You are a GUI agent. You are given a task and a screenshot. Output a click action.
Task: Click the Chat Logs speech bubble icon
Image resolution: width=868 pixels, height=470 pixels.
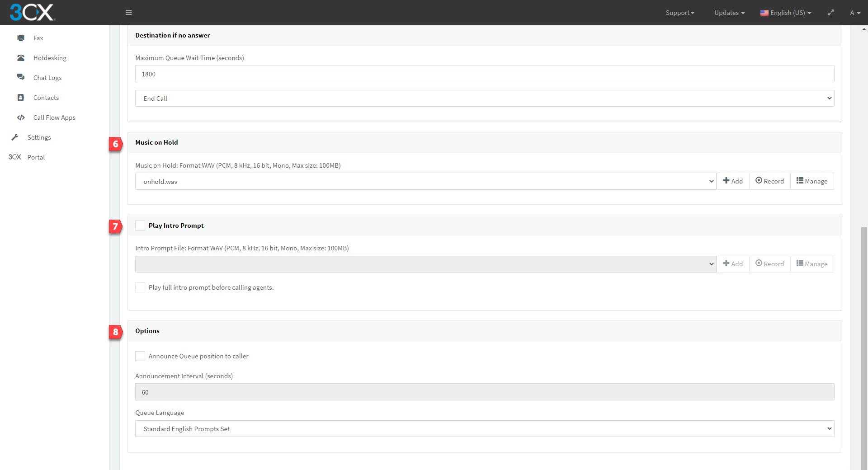coord(21,78)
